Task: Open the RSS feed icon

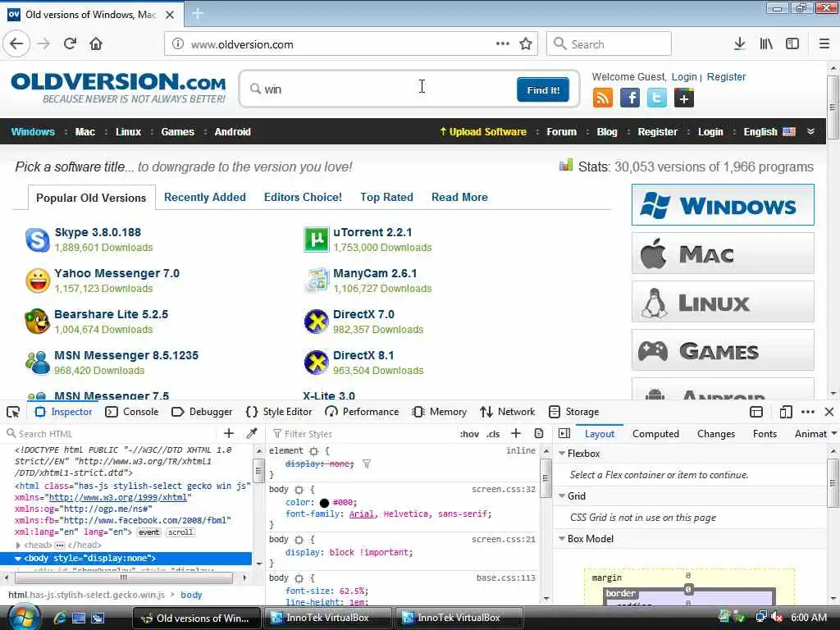Action: tap(603, 98)
